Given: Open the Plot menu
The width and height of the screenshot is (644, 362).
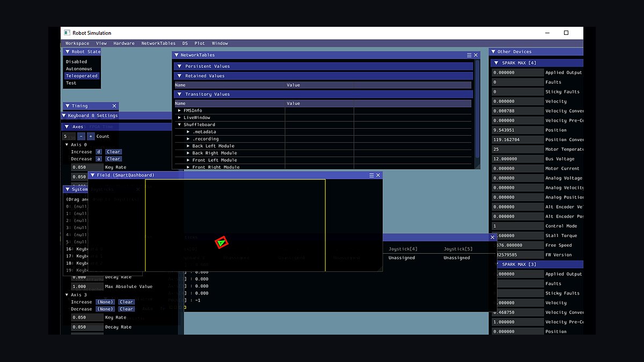Looking at the screenshot, I should (200, 43).
